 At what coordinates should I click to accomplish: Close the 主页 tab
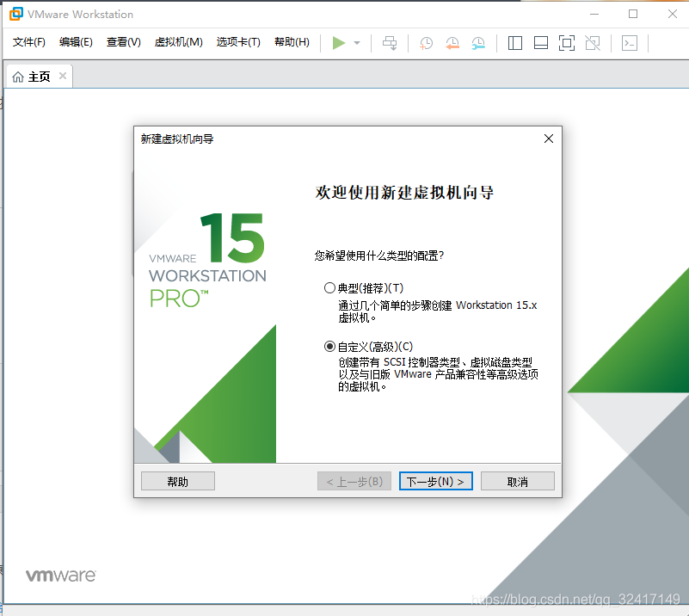click(63, 76)
